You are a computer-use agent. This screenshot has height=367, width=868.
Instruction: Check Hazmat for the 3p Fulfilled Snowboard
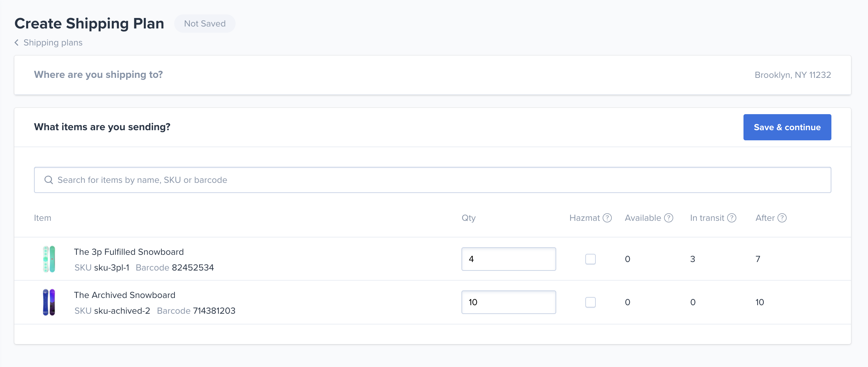click(590, 259)
